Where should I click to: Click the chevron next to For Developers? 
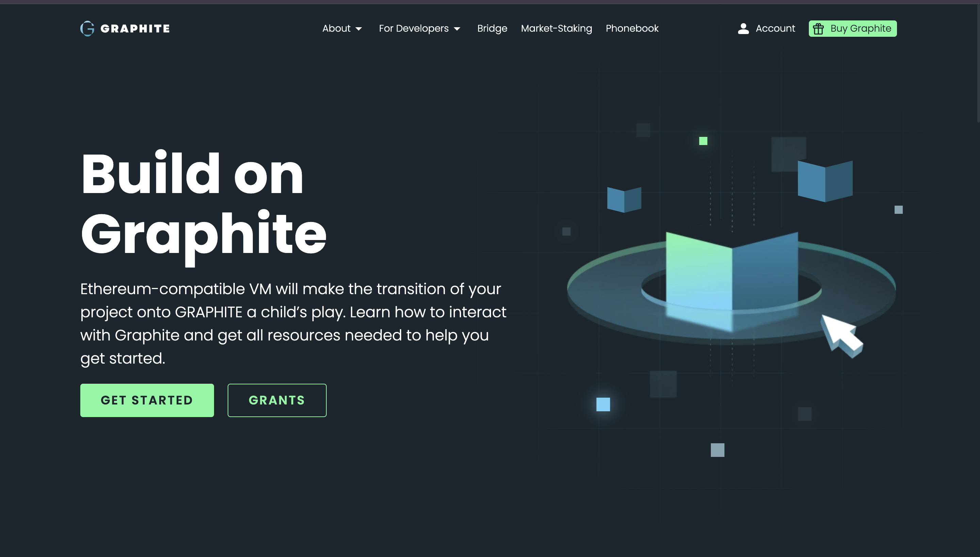tap(457, 29)
